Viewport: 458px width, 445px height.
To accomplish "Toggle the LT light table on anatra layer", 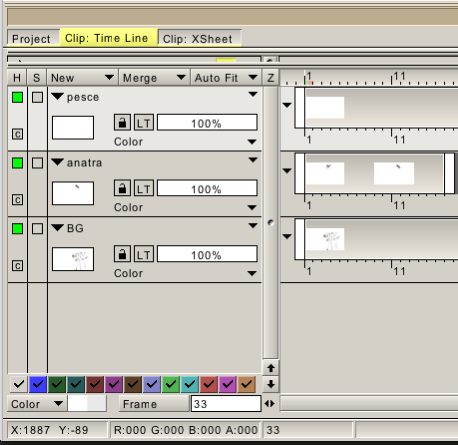I will (144, 188).
